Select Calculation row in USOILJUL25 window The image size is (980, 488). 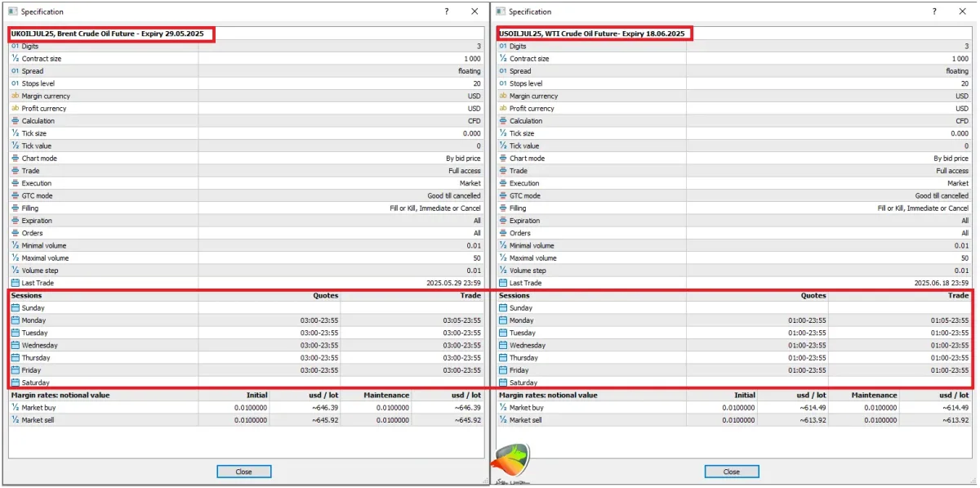coord(734,121)
